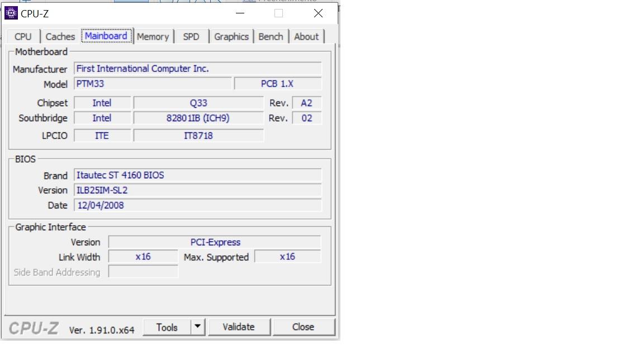The height and width of the screenshot is (362, 644).
Task: Click the manufacturer field First International Computer Inc.
Action: coord(197,69)
